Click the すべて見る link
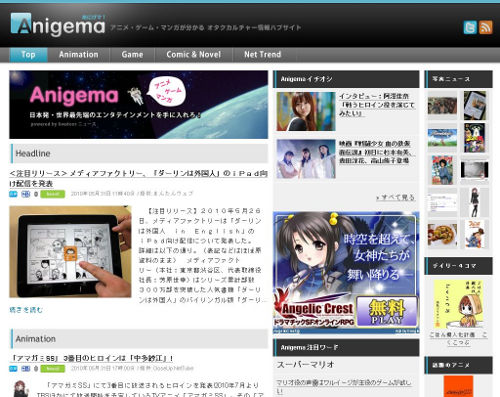This screenshot has width=500, height=397. pos(396,197)
